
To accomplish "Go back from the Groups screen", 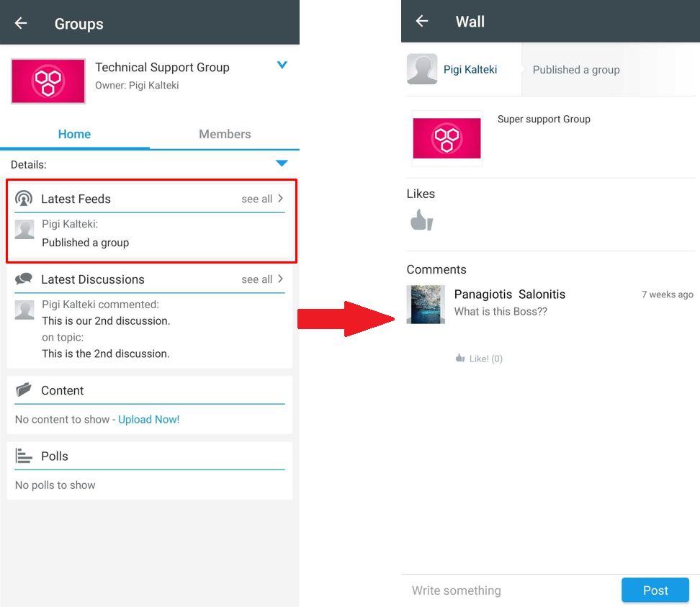I will click(21, 23).
